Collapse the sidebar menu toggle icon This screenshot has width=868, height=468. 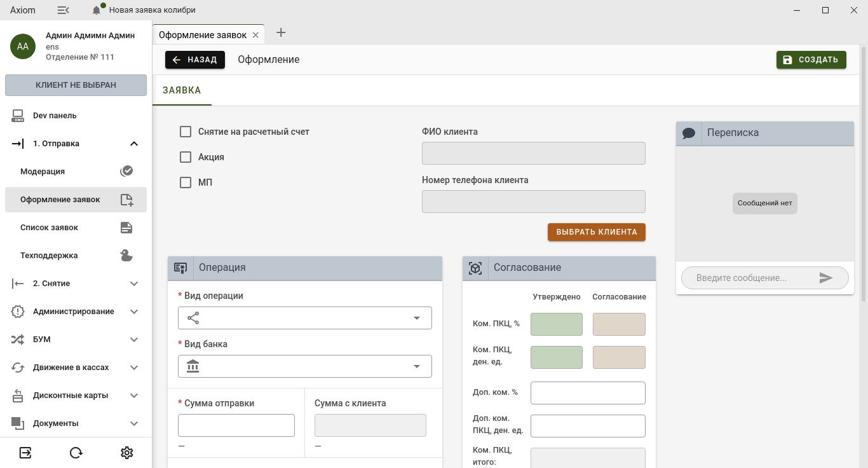point(63,10)
